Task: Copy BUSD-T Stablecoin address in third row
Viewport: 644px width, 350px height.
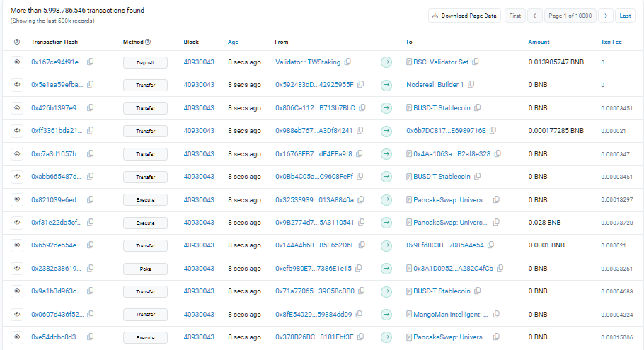Action: (x=478, y=107)
